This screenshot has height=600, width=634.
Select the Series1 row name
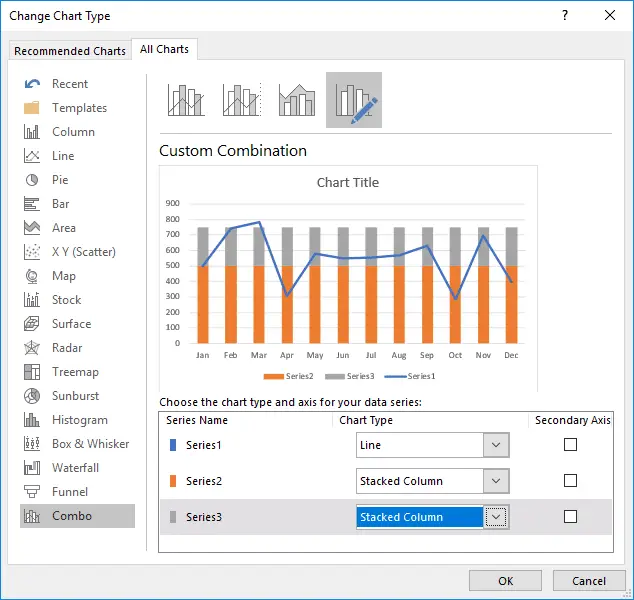tap(203, 445)
